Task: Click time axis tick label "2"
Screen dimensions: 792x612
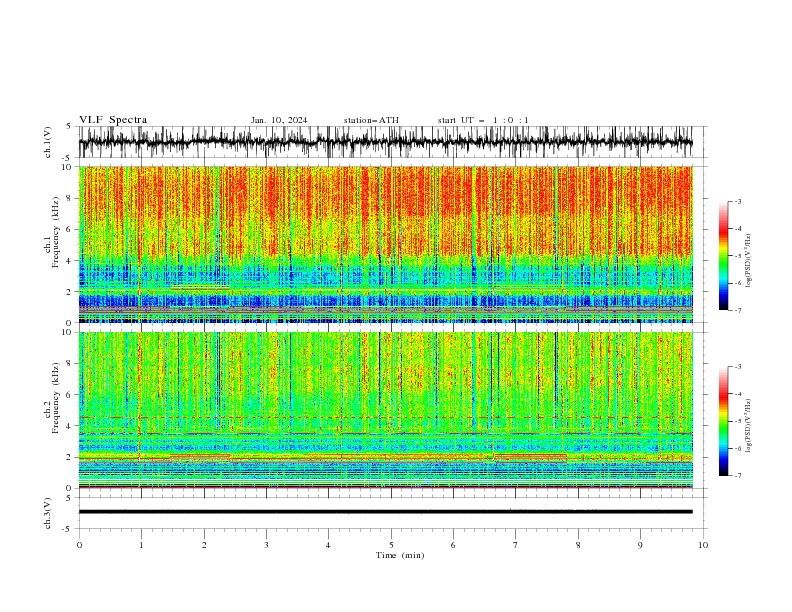Action: click(204, 545)
